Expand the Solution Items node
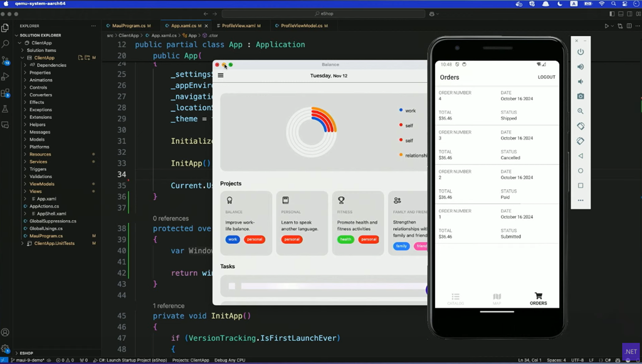This screenshot has height=364, width=642. 22,50
